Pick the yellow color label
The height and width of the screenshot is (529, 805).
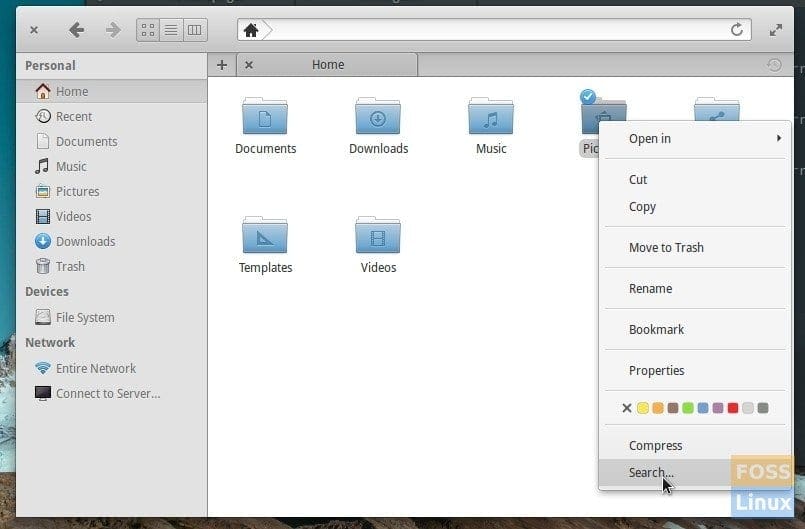[x=643, y=408]
